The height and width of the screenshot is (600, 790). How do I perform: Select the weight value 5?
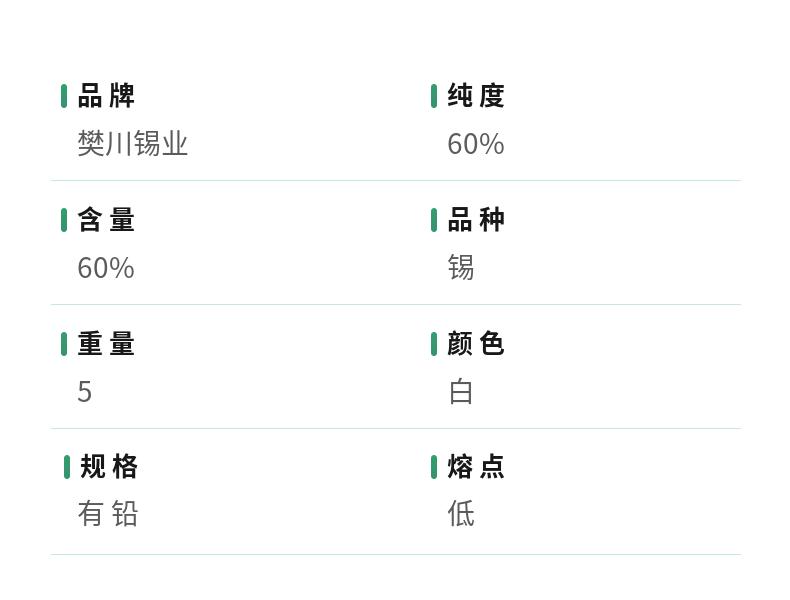pos(85,392)
